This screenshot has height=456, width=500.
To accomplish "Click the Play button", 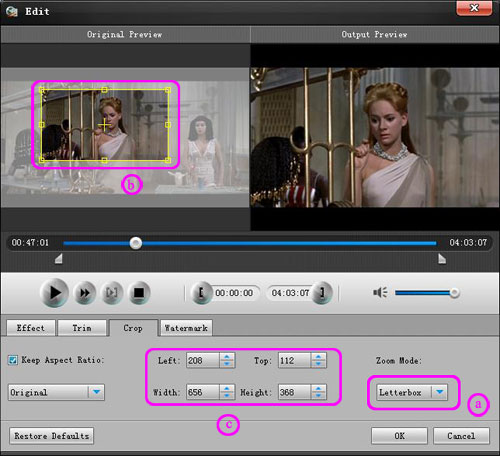I will [54, 293].
